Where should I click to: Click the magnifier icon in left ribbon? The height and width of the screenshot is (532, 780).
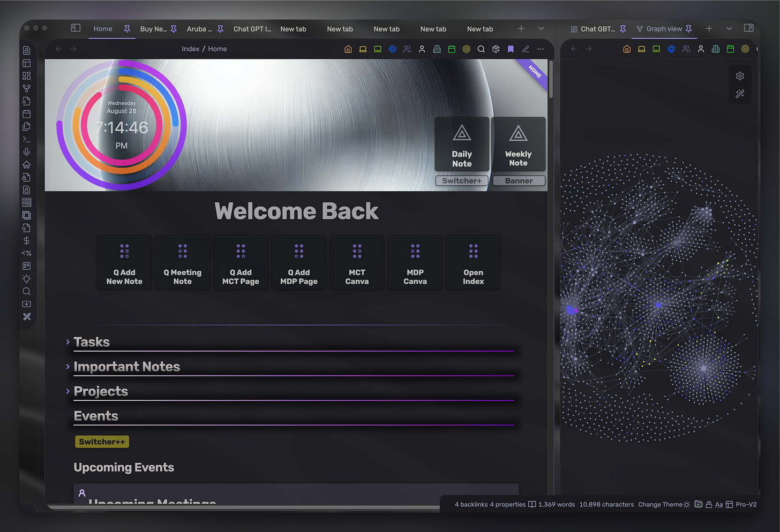[x=26, y=292]
